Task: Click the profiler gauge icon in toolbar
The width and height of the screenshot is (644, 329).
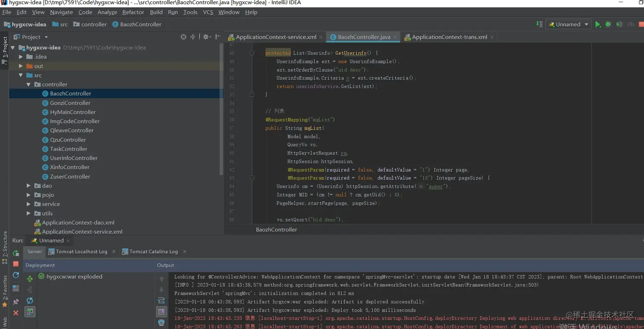Action: pos(631,24)
